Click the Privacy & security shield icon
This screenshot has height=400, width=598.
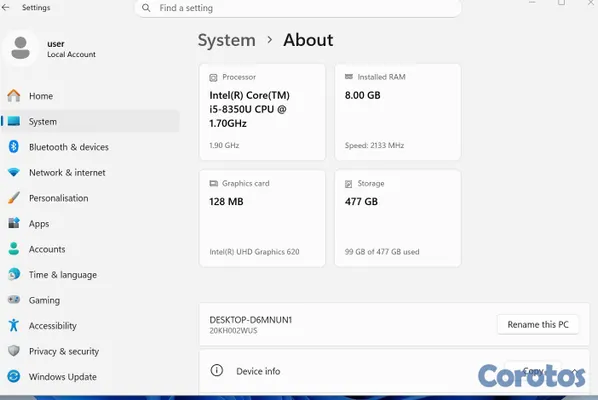pyautogui.click(x=14, y=351)
